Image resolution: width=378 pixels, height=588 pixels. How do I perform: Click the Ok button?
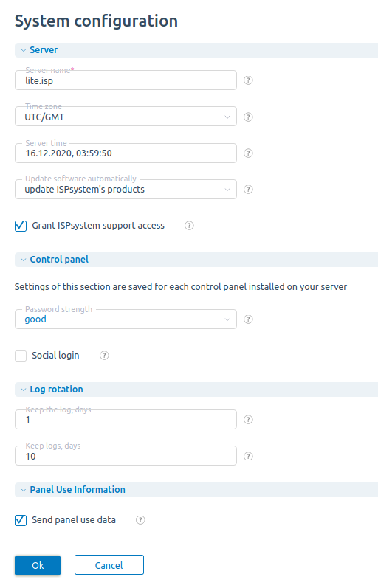point(38,565)
